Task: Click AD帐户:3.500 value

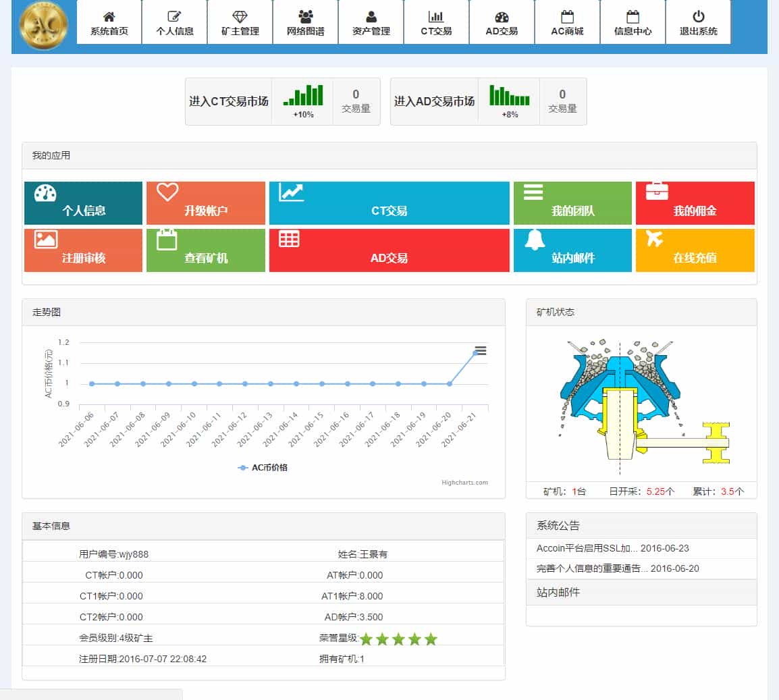Action: coord(354,617)
